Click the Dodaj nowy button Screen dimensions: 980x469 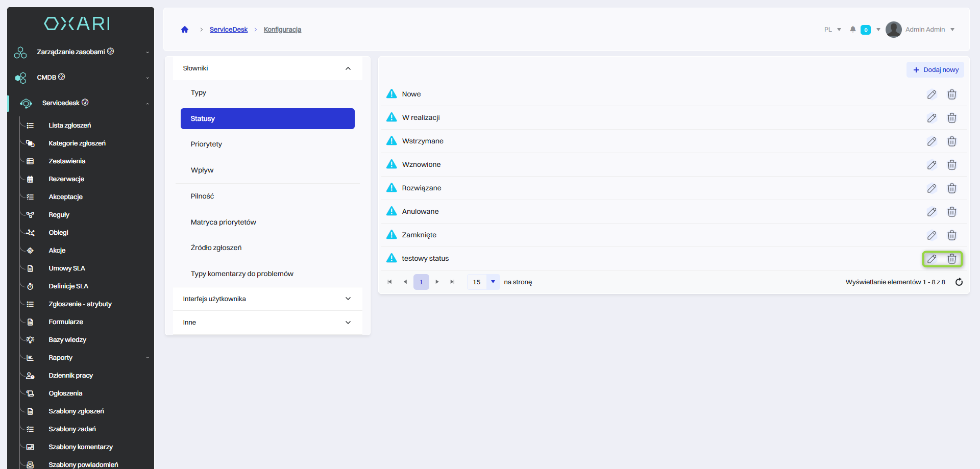(935, 70)
